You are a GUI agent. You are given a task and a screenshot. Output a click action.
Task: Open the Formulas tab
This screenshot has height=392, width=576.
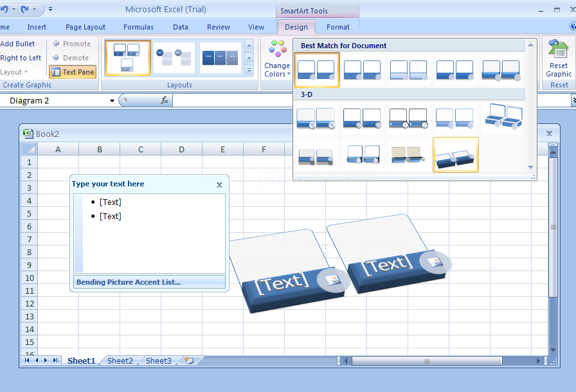138,27
